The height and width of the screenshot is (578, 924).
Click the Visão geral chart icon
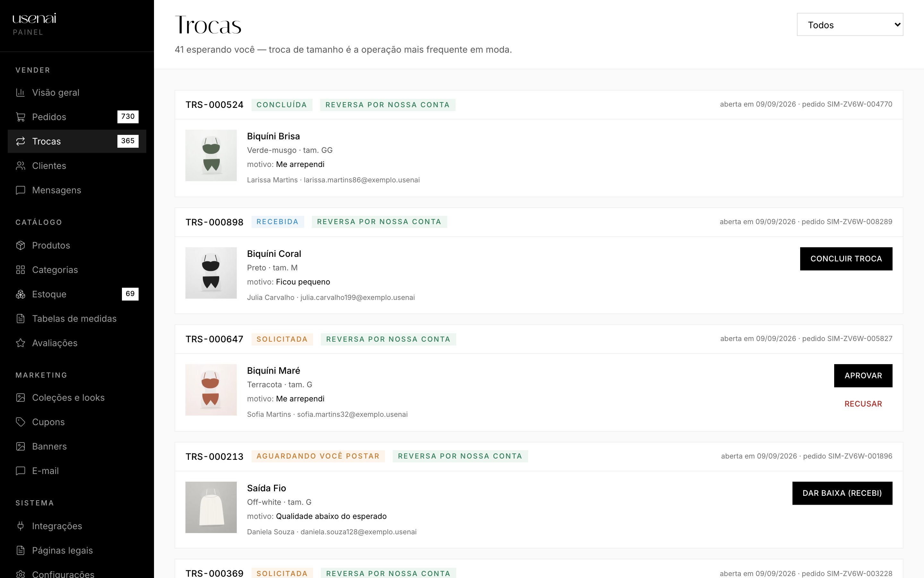21,92
